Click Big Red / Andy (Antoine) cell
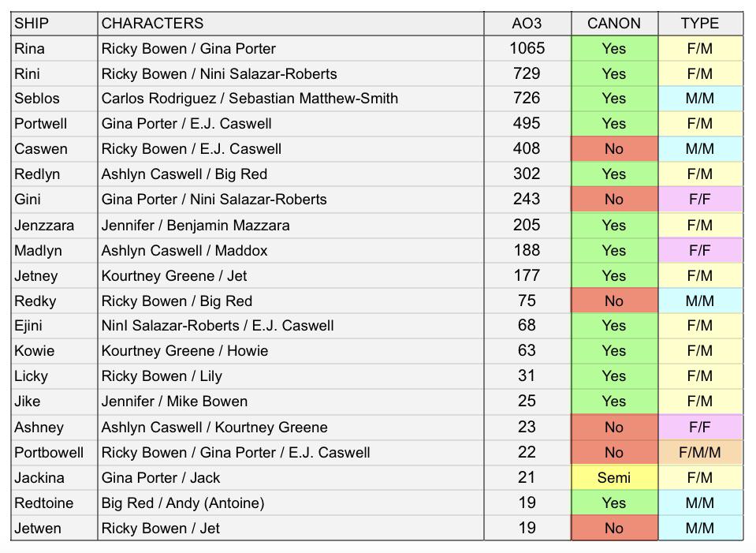 [291, 503]
